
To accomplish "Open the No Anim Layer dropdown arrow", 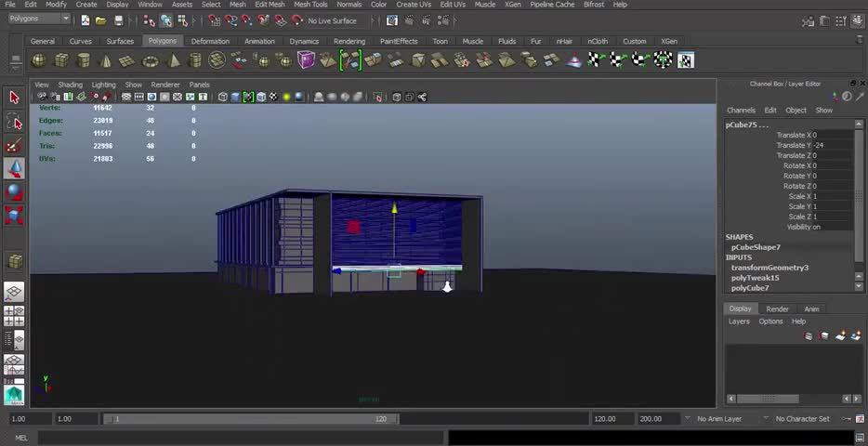I will click(688, 419).
